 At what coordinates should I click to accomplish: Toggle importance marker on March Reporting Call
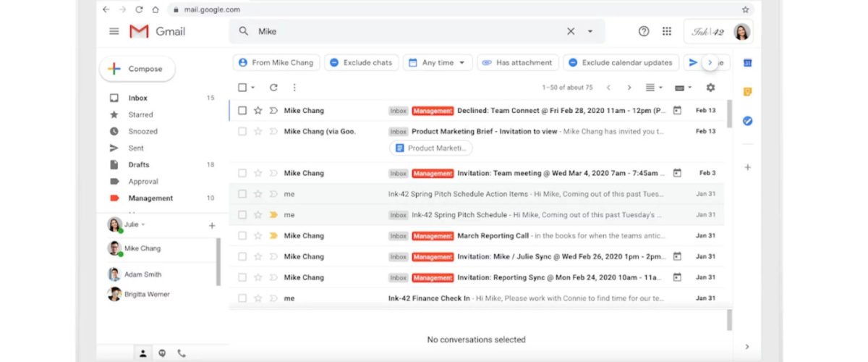273,235
